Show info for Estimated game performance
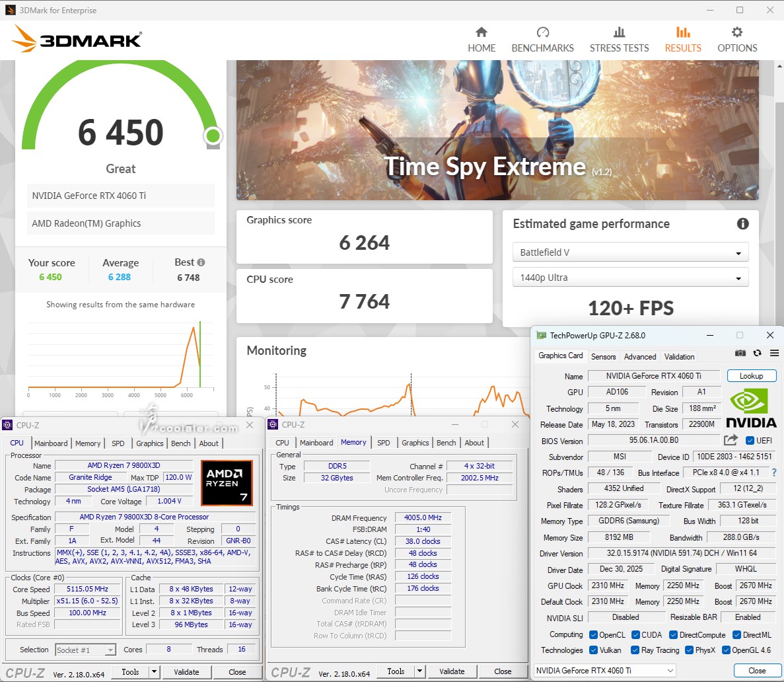Viewport: 784px width, 682px height. 742,223
